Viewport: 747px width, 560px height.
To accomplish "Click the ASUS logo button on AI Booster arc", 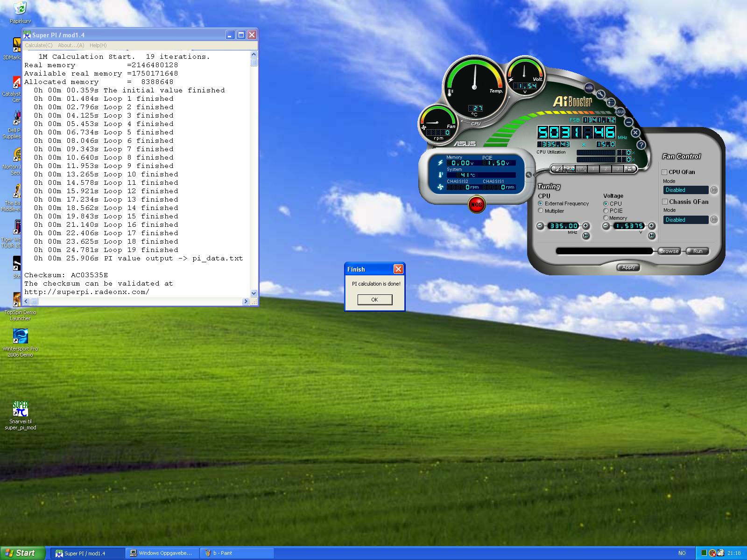I will [620, 112].
